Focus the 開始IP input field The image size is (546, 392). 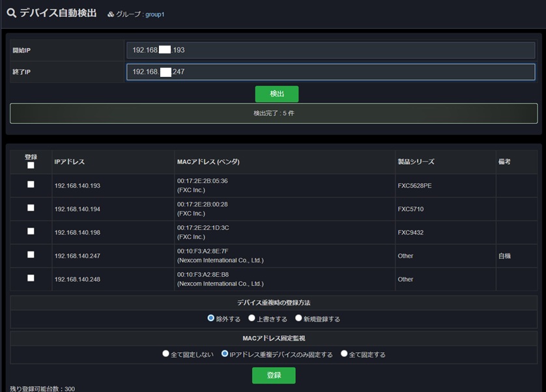330,50
